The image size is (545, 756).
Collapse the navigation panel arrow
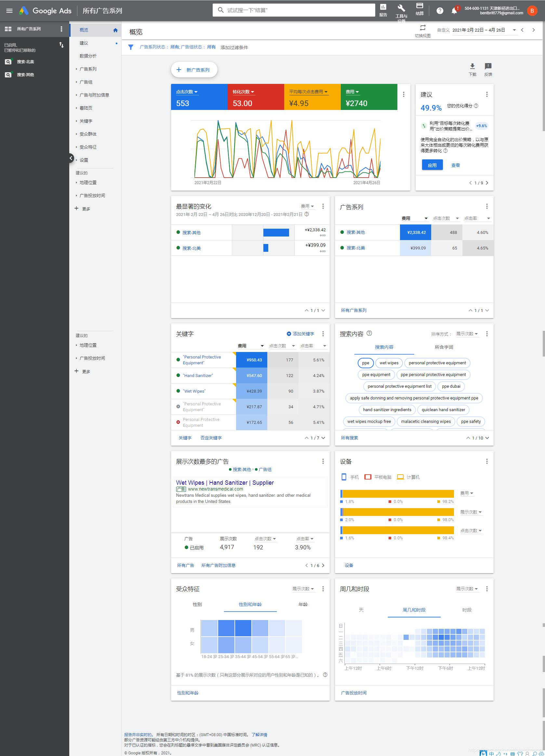71,158
